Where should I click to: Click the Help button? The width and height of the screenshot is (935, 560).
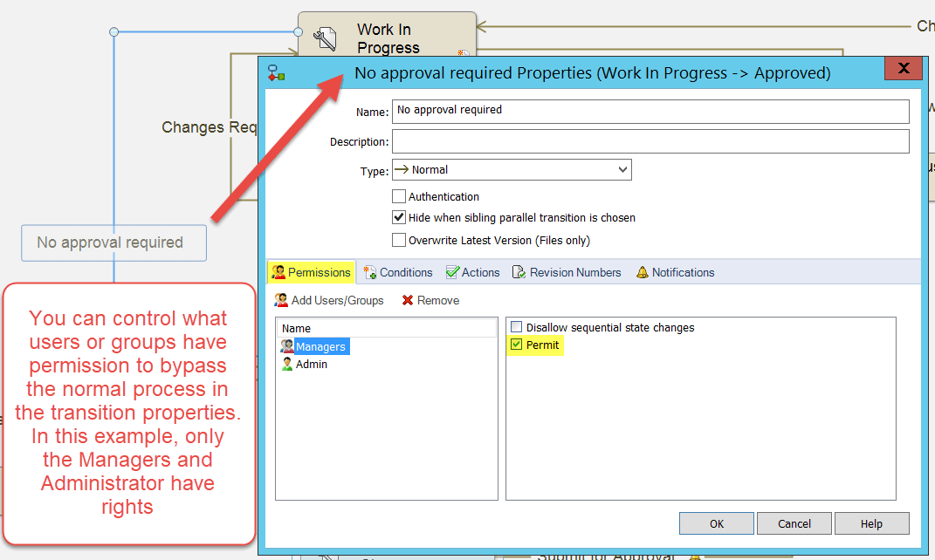[872, 523]
